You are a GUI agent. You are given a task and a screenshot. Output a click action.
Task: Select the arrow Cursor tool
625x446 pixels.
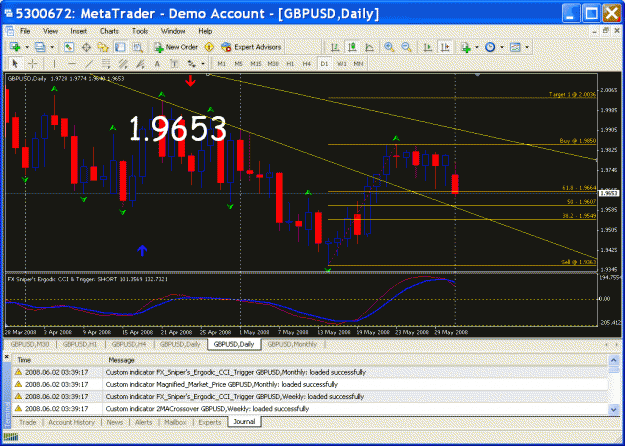(x=15, y=63)
